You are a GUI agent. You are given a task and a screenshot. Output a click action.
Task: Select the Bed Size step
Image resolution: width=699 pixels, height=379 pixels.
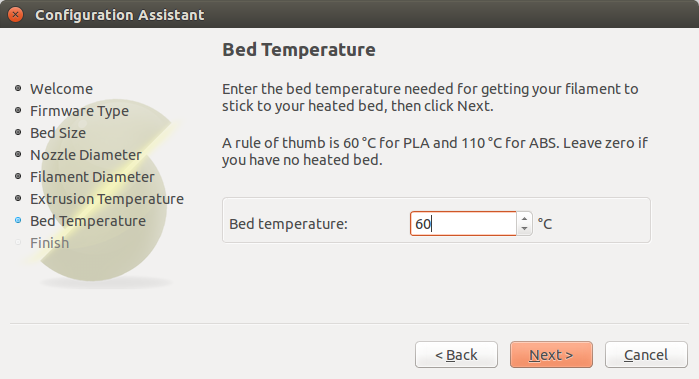[x=58, y=133]
